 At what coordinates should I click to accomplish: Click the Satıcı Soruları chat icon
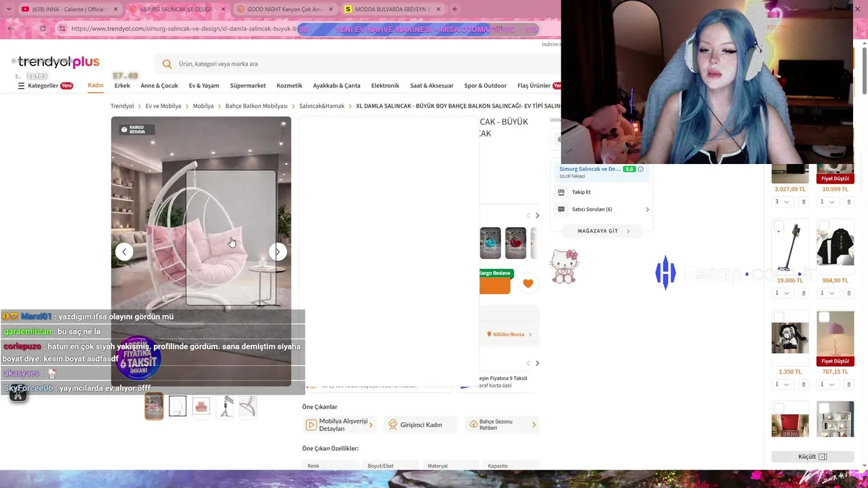[x=561, y=209]
